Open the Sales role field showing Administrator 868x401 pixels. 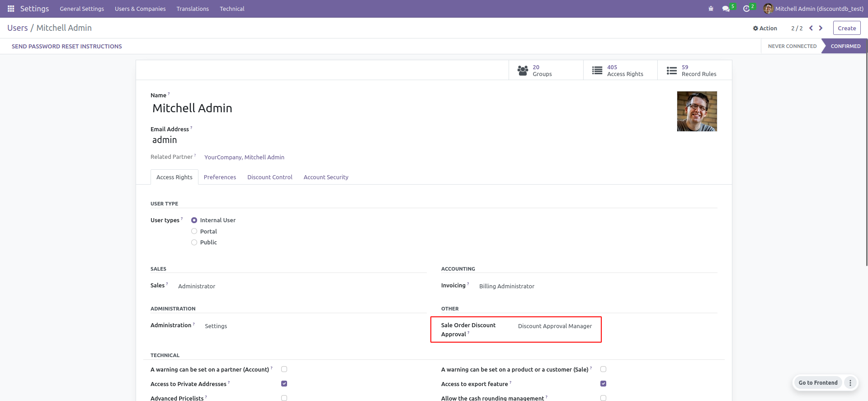pos(197,286)
